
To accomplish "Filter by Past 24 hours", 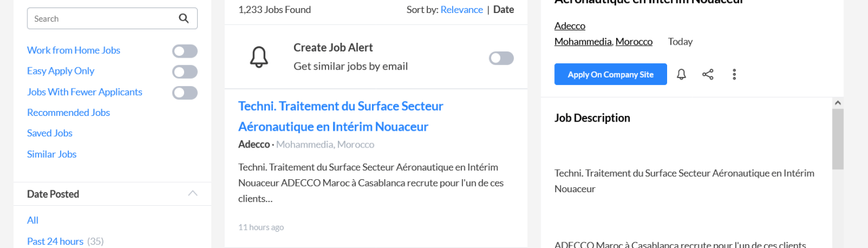I will pyautogui.click(x=55, y=241).
